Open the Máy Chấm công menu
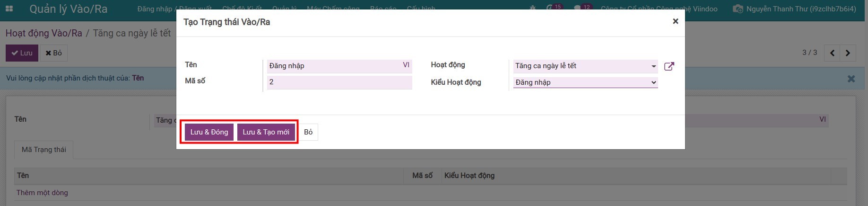 point(333,9)
